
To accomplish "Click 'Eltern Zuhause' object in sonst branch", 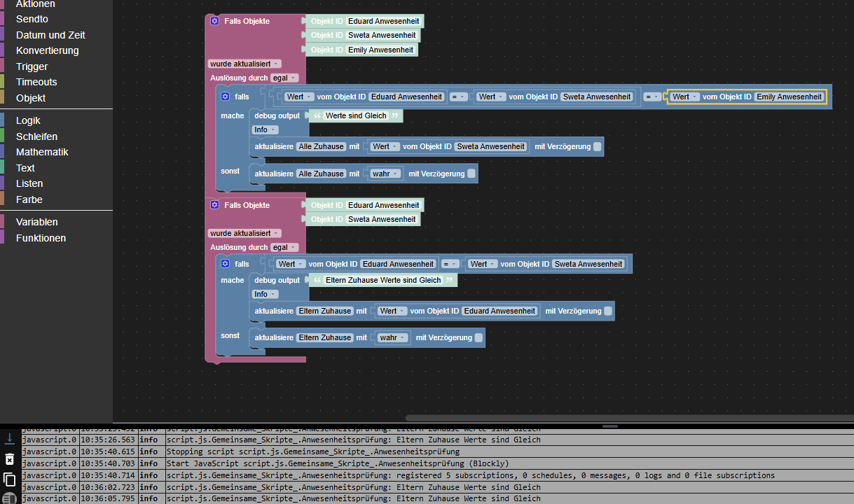I will pyautogui.click(x=325, y=337).
